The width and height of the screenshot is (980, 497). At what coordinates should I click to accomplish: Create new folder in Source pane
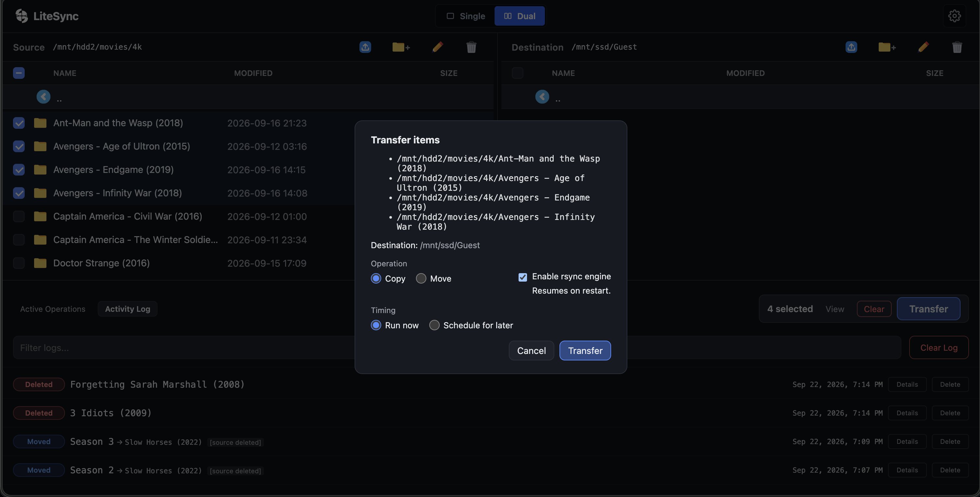click(x=401, y=47)
